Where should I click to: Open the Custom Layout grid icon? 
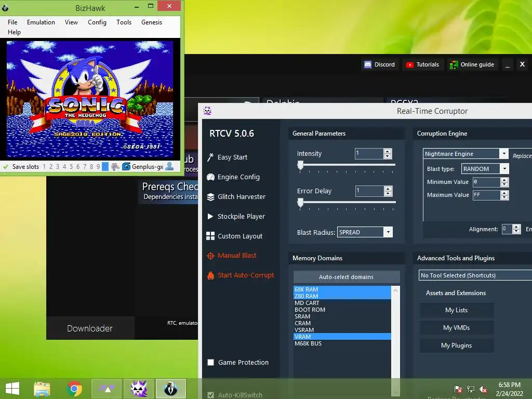210,236
